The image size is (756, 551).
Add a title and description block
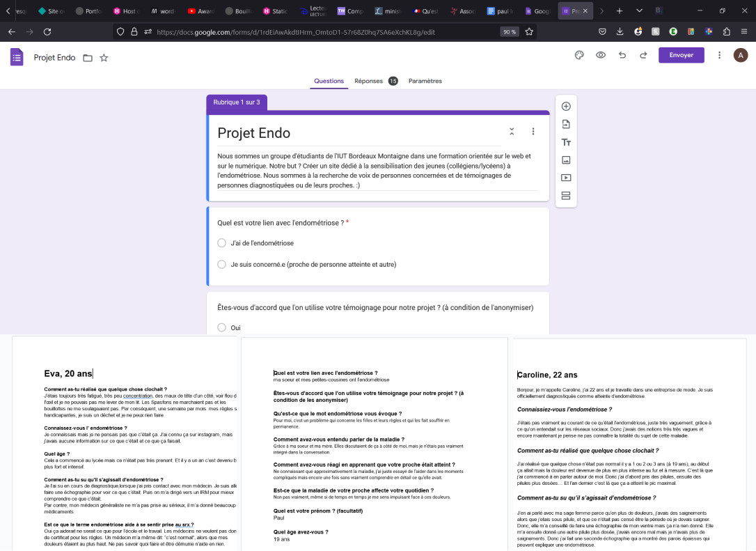566,142
